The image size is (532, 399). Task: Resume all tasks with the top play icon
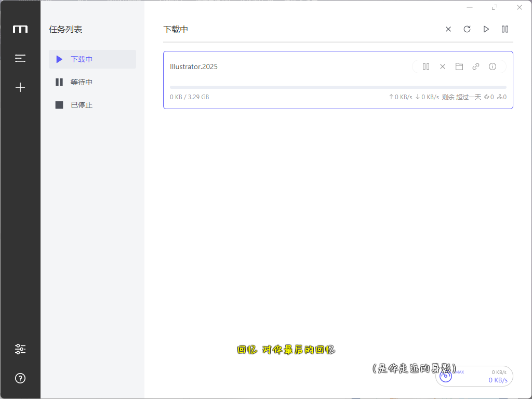[486, 29]
